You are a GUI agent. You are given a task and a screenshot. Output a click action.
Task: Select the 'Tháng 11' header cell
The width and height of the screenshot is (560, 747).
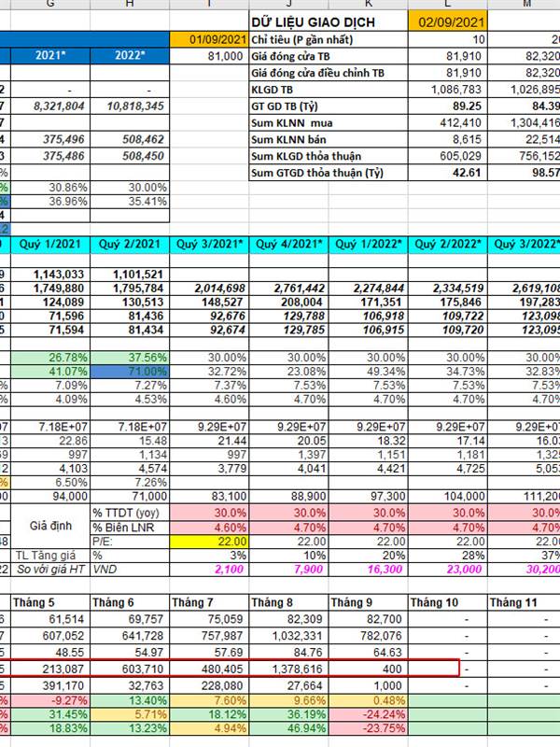[525, 602]
